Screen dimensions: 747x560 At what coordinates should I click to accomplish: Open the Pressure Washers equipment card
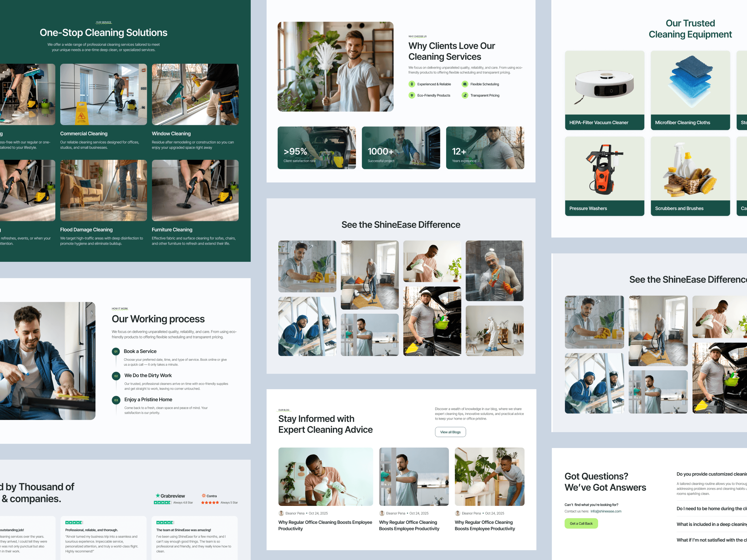[605, 176]
